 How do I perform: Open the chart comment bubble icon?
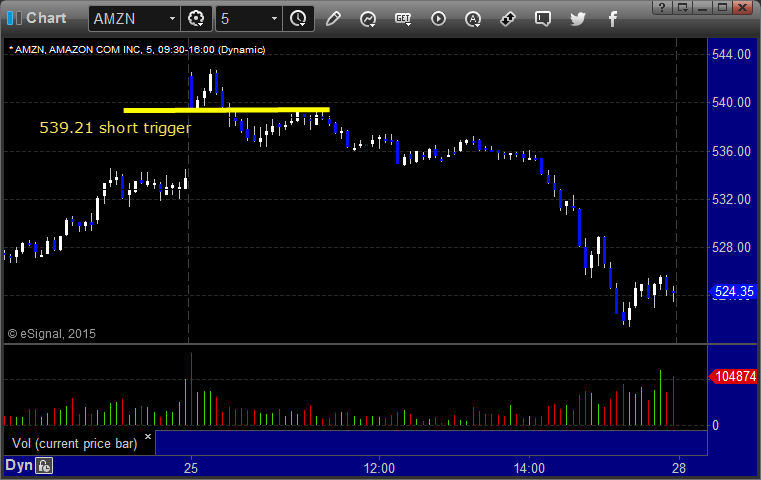tap(543, 19)
